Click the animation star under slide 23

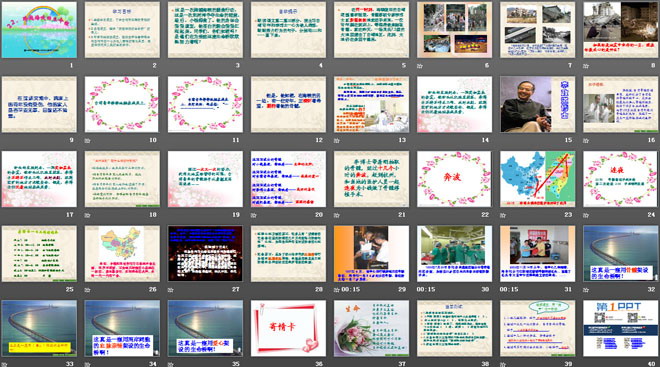coord(503,215)
